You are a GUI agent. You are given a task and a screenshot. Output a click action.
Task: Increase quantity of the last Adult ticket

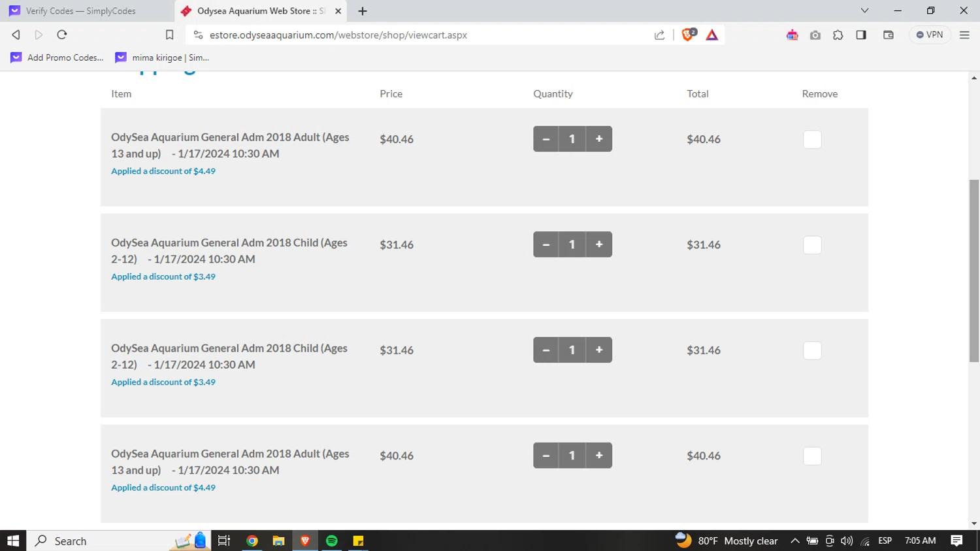[x=599, y=456]
